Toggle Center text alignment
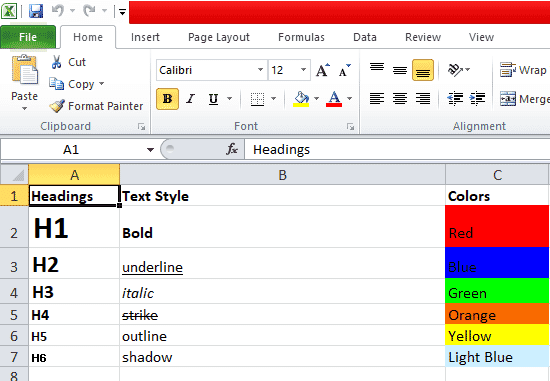 [x=400, y=99]
